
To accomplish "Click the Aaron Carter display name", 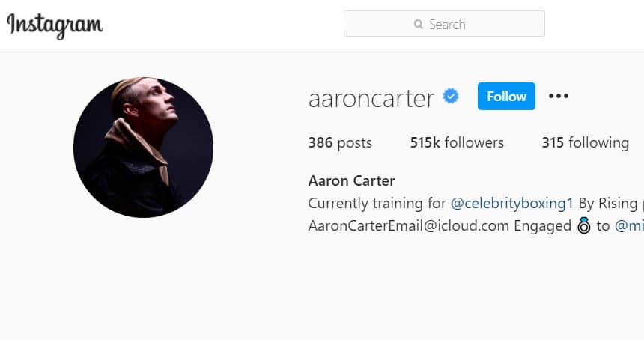I will pos(351,180).
